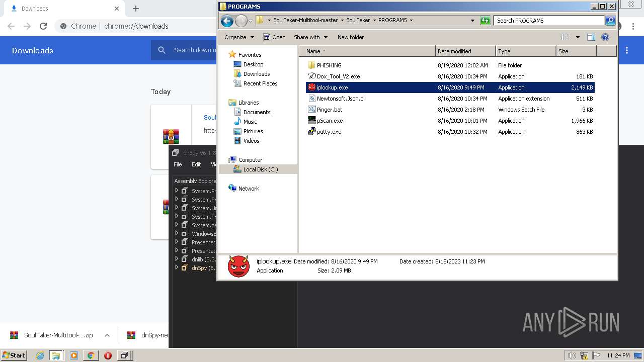Close the Downloads tab in Chrome
This screenshot has height=362, width=644.
pyautogui.click(x=117, y=9)
